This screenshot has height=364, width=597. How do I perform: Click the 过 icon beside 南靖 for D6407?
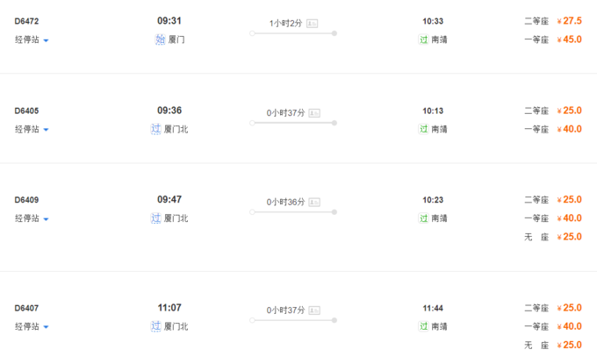pyautogui.click(x=424, y=326)
